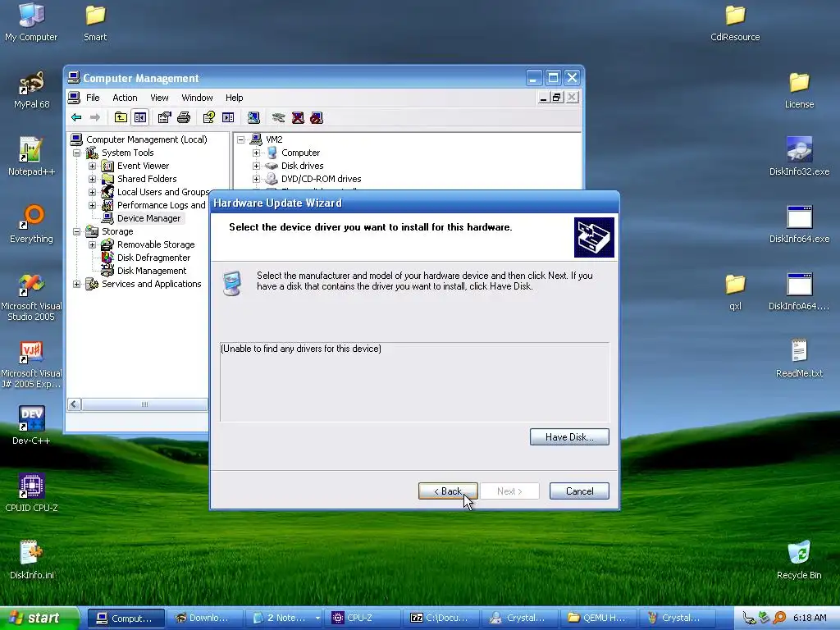Select the License folder on desktop
This screenshot has width=840, height=630.
coord(799,90)
